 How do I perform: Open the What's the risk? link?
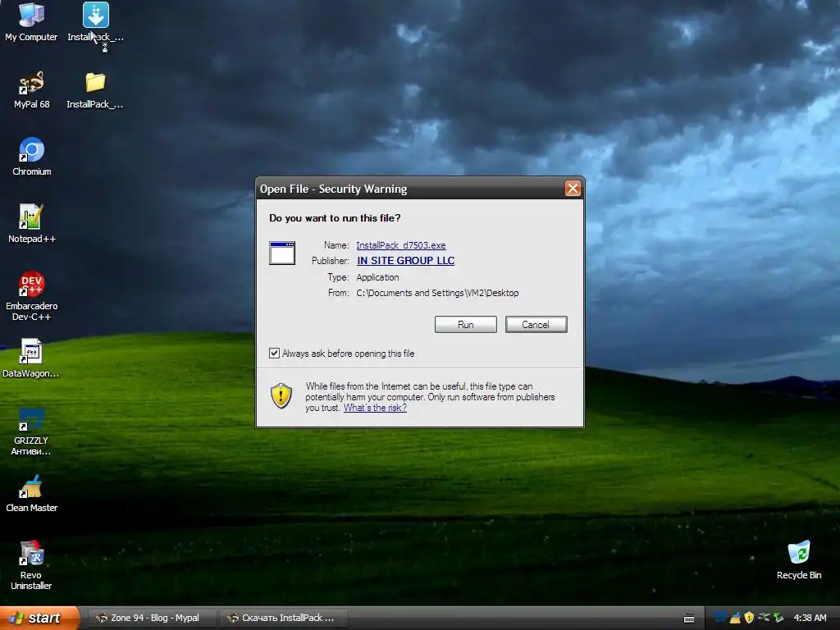pos(375,408)
